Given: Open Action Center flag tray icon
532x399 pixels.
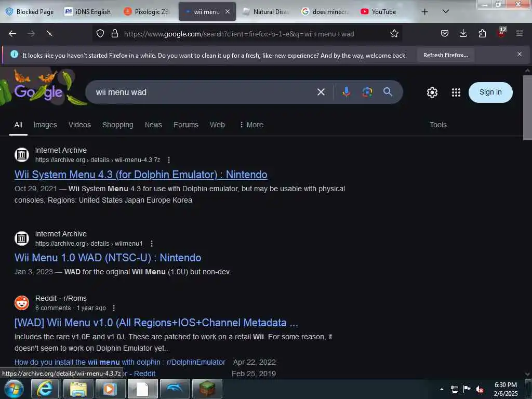Looking at the screenshot, I should tap(467, 389).
